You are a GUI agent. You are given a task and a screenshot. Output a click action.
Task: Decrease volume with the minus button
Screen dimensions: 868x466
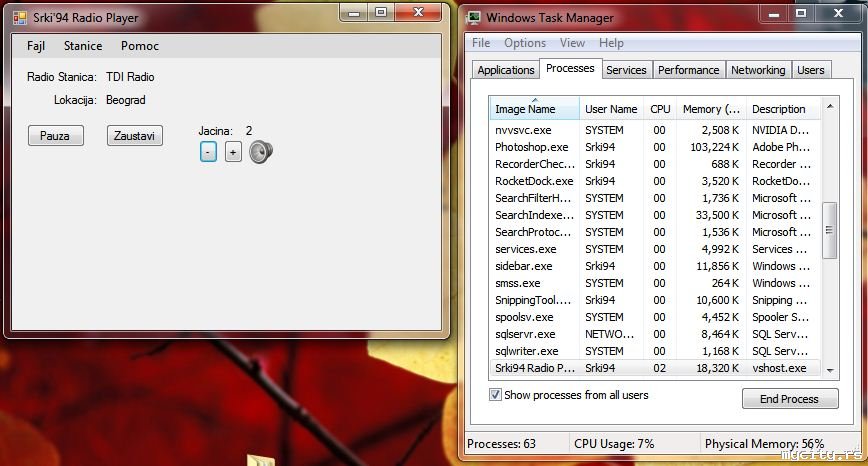coord(208,152)
